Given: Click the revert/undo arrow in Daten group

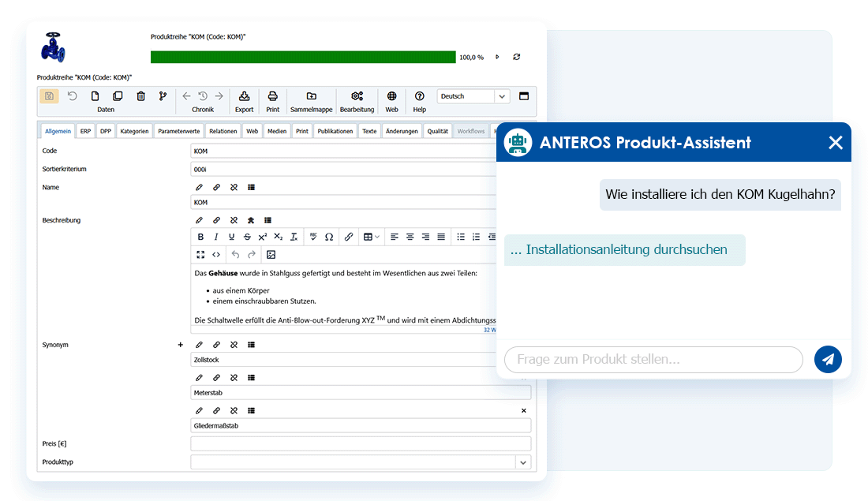Looking at the screenshot, I should pos(73,96).
